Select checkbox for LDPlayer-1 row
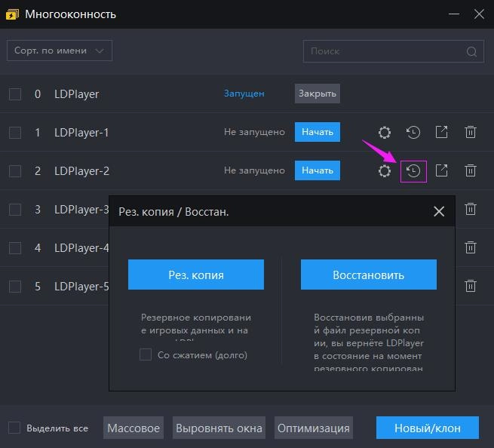The image size is (494, 448). click(15, 133)
